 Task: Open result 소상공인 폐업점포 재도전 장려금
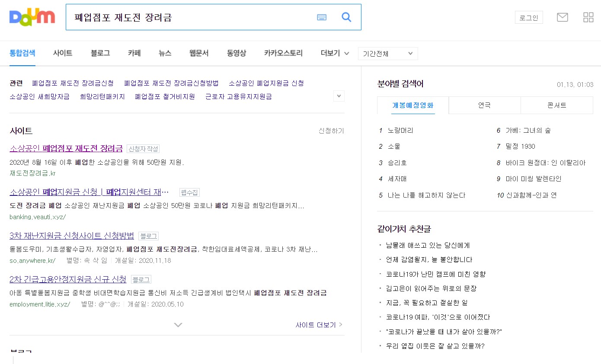(66, 148)
